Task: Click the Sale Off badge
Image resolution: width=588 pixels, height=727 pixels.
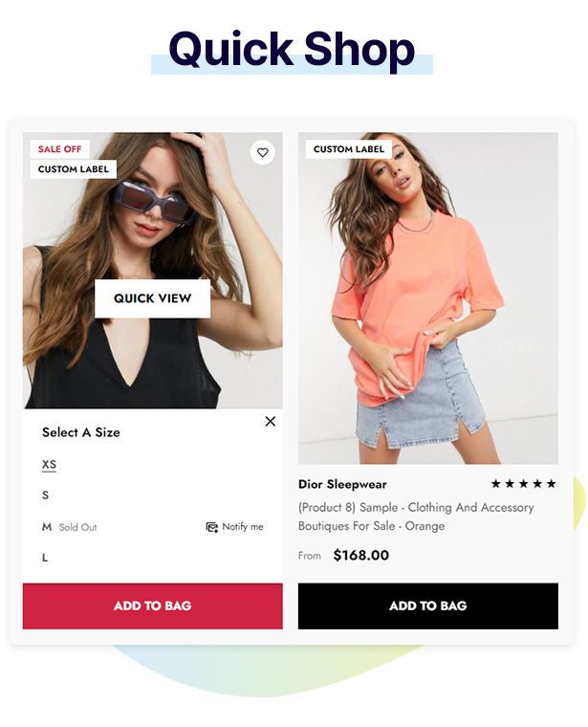Action: point(60,149)
